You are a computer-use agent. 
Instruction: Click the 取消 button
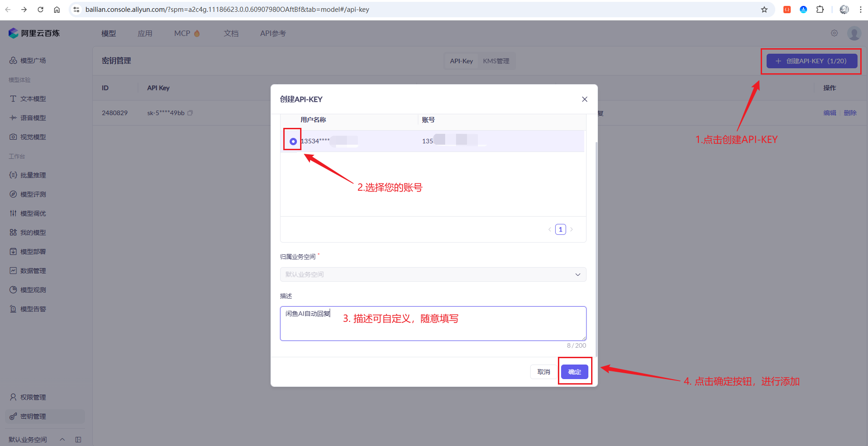(544, 372)
